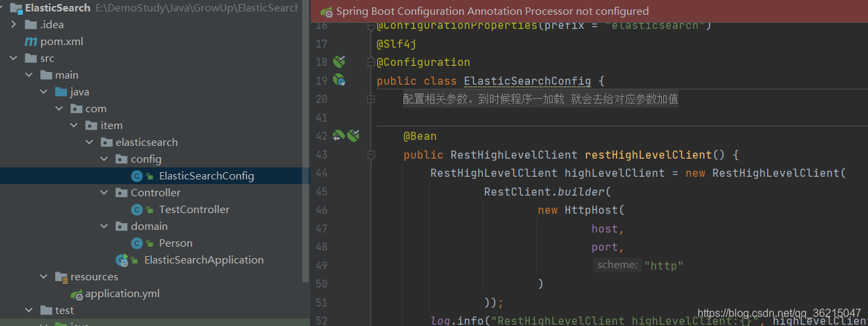This screenshot has width=868, height=326.
Task: Click the autowired-candidates gutter icon beside the ElasticSearchConfig class line
Action: coord(339,81)
